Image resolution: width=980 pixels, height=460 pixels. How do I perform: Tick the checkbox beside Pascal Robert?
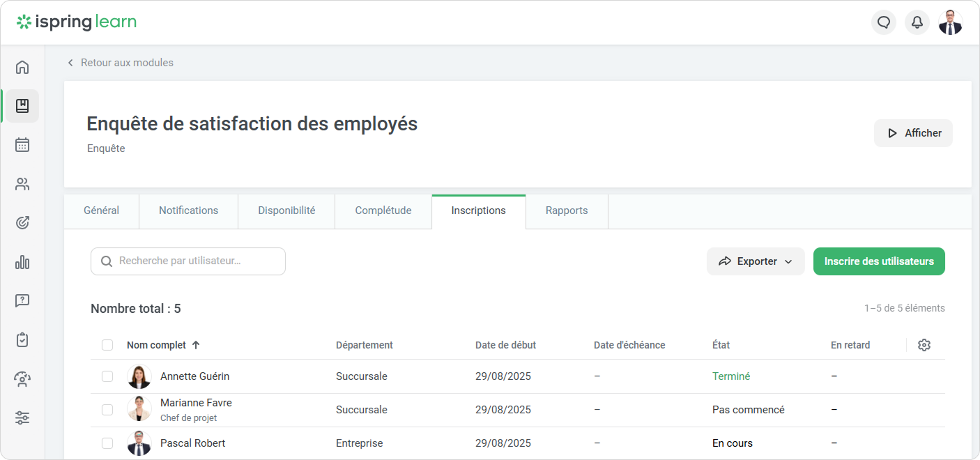(x=107, y=443)
